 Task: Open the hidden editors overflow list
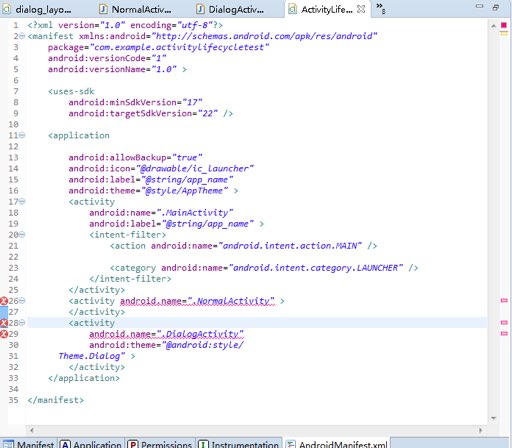coord(381,8)
